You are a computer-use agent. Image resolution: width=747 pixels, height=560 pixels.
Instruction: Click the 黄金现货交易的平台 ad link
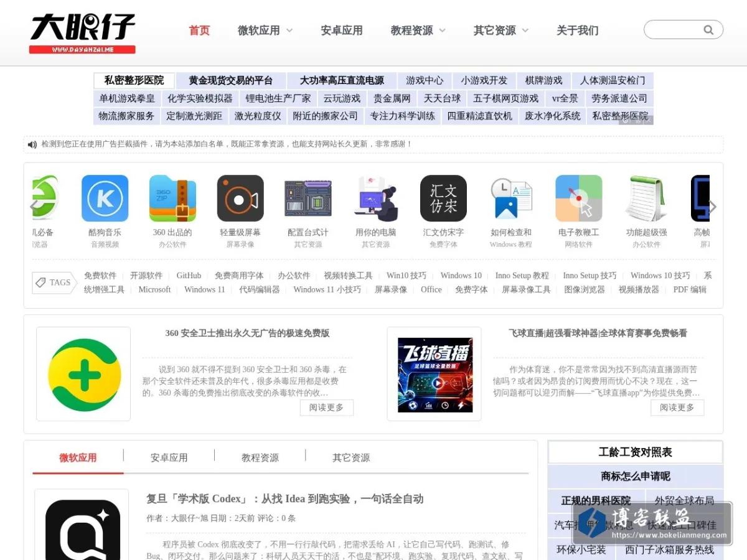tap(231, 81)
